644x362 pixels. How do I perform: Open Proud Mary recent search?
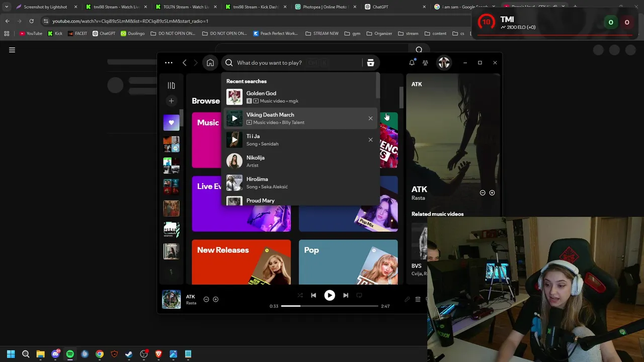pyautogui.click(x=300, y=201)
